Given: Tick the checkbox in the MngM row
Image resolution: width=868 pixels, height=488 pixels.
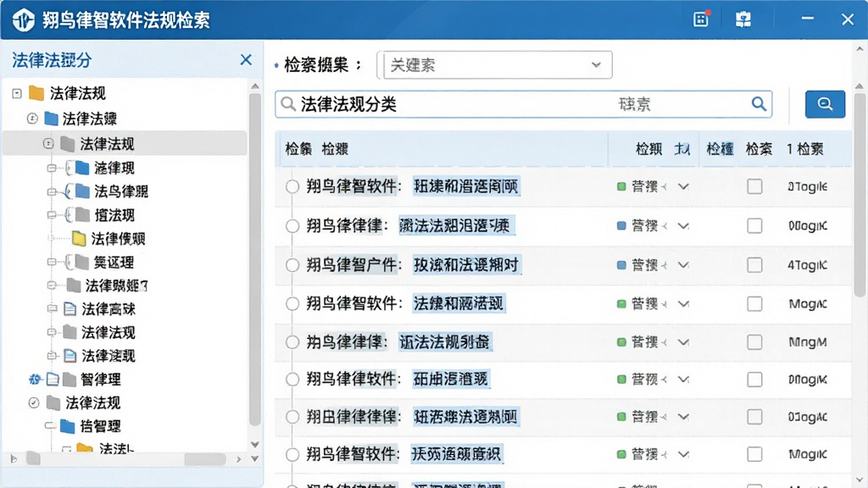Looking at the screenshot, I should [x=754, y=342].
